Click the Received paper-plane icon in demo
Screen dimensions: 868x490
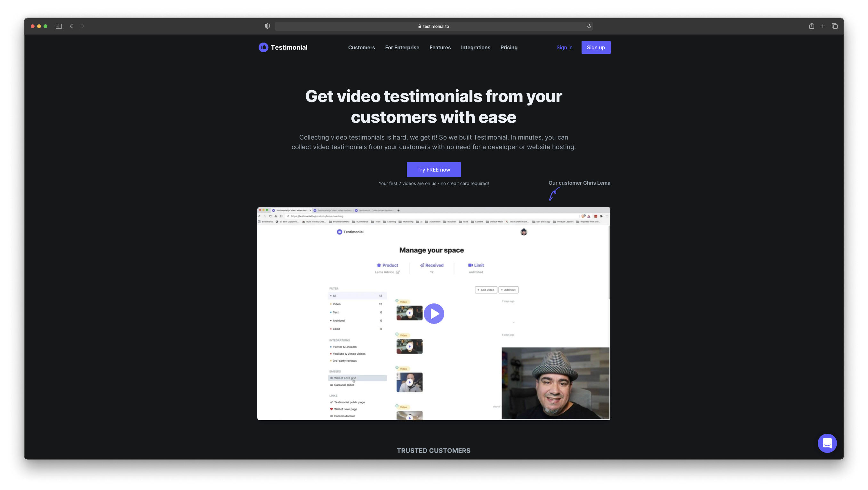[422, 265]
